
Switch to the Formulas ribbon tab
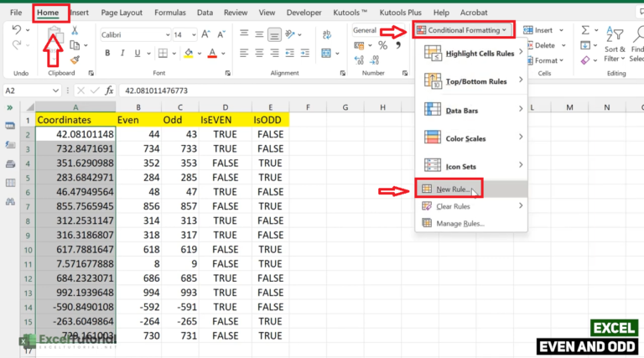coord(169,13)
